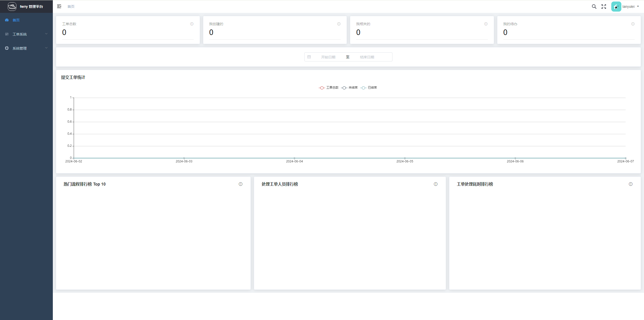Click the 开始日期 date field

[328, 57]
